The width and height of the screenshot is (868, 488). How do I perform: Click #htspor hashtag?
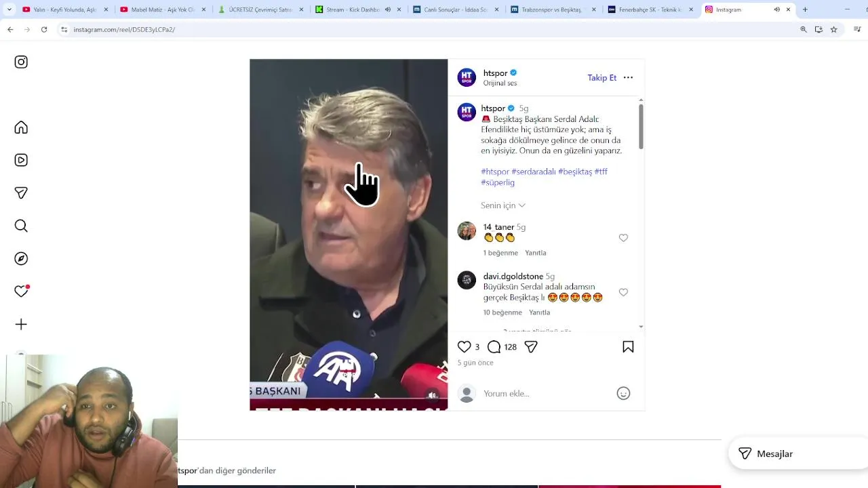coord(495,172)
